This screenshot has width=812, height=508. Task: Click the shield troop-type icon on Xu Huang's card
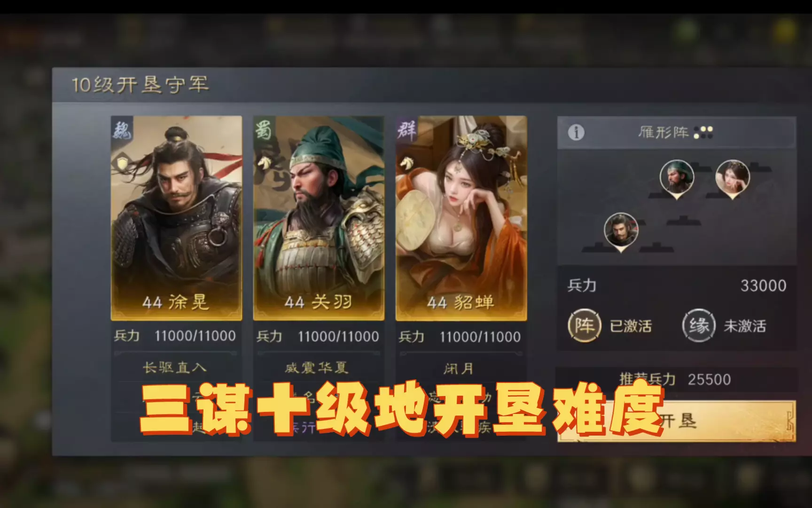point(122,163)
